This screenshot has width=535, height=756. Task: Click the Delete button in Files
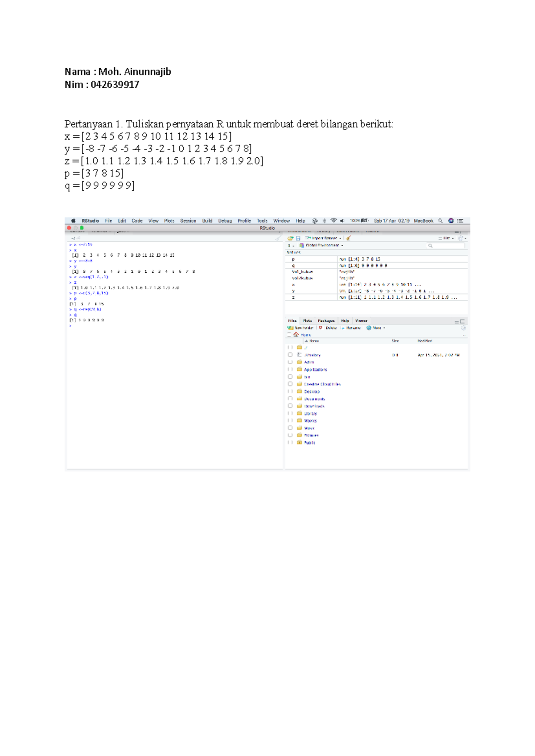(x=328, y=328)
